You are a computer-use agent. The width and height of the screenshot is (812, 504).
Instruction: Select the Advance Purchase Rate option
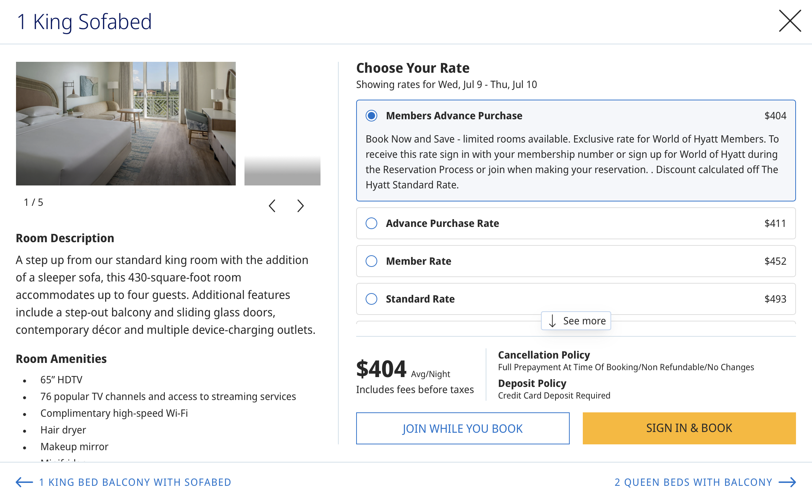[x=371, y=223]
